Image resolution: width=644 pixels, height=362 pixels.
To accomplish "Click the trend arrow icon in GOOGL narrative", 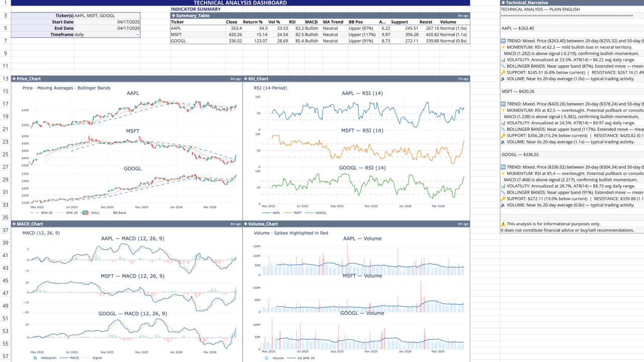I will pyautogui.click(x=503, y=167).
